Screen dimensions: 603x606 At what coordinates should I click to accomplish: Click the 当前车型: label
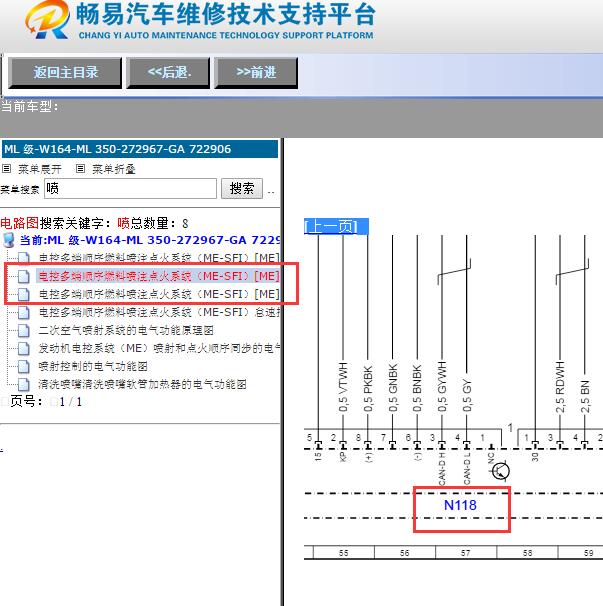click(30, 106)
